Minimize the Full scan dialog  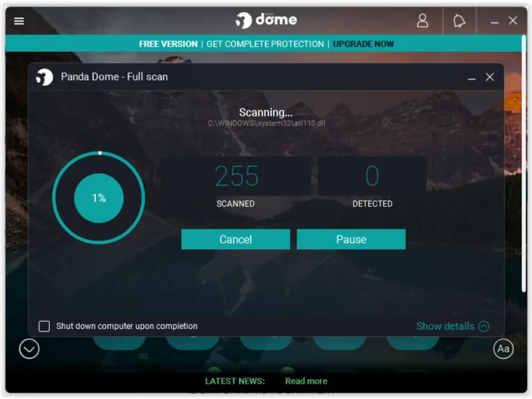(471, 78)
